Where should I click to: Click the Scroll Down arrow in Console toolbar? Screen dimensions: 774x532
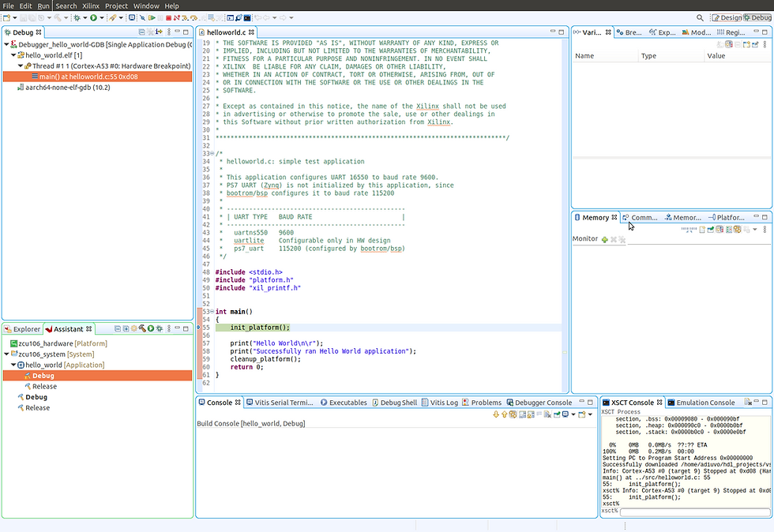pos(496,414)
